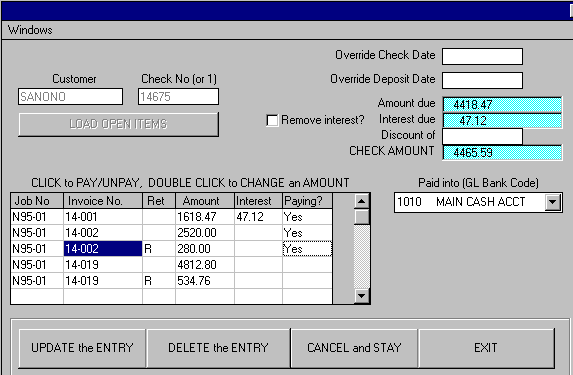Click the Invoice No. column header

103,201
